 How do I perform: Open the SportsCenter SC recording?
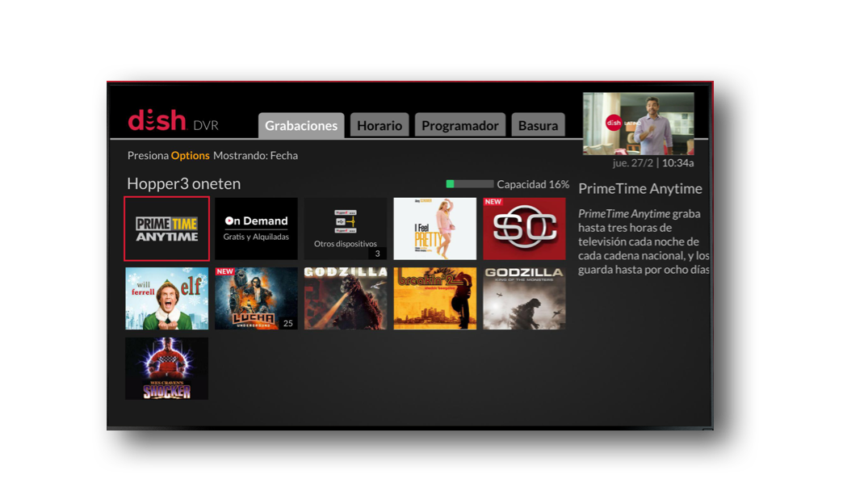pyautogui.click(x=524, y=230)
